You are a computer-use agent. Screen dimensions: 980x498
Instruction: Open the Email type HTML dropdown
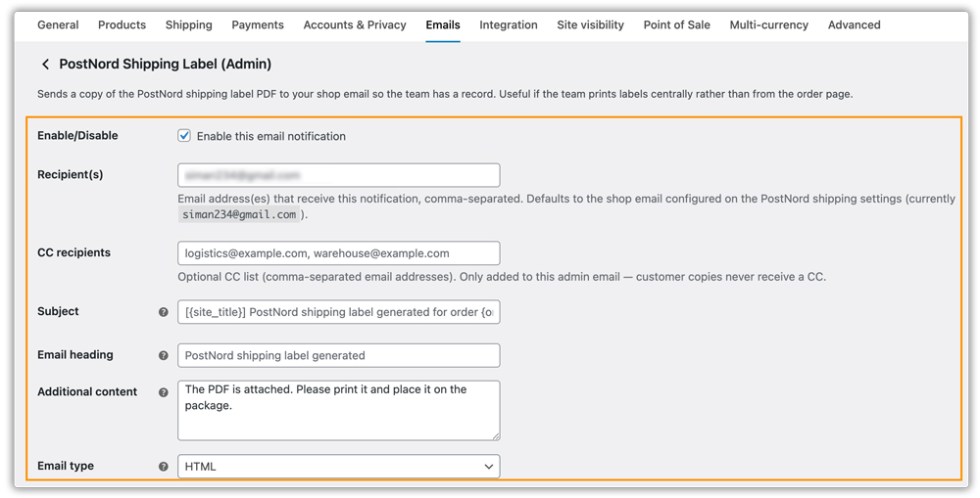339,466
